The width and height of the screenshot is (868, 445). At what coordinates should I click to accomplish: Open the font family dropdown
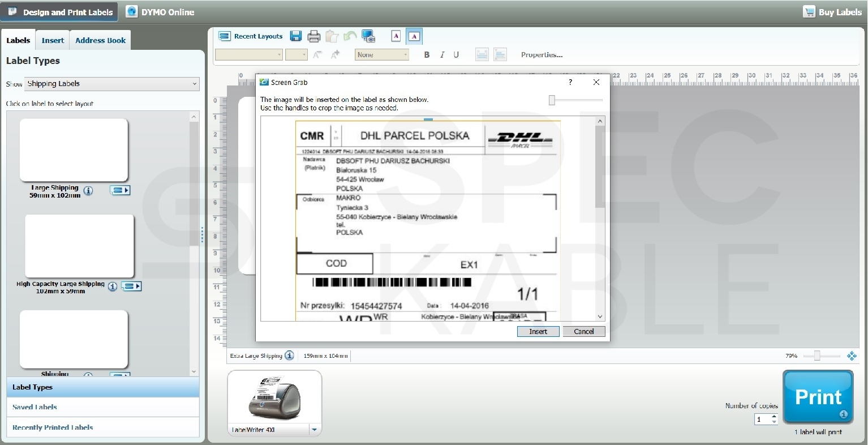(249, 54)
